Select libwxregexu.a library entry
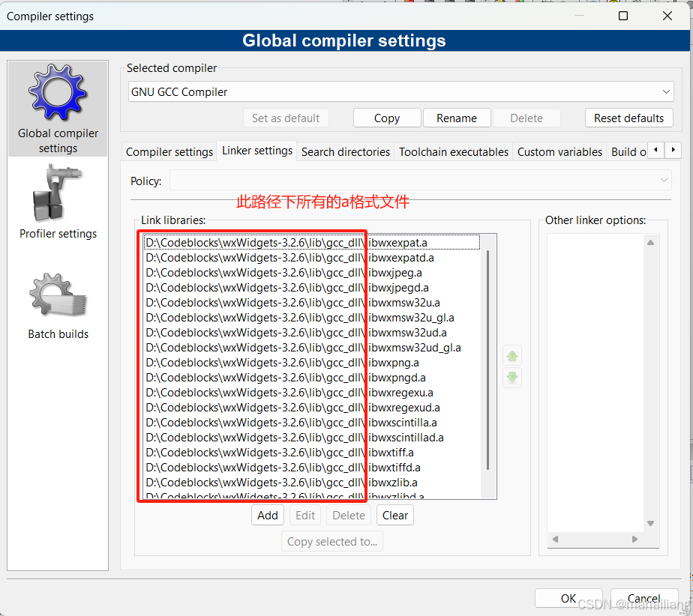This screenshot has height=616, width=693. [x=311, y=393]
